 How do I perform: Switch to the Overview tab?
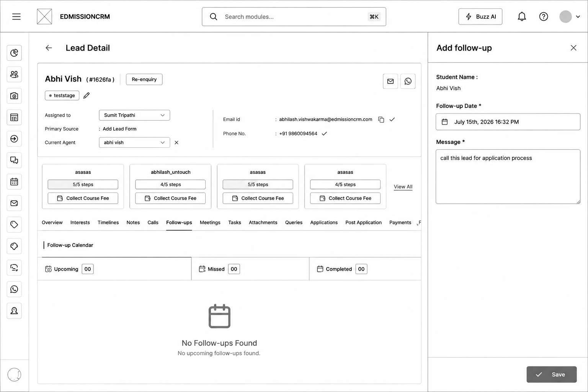(52, 222)
